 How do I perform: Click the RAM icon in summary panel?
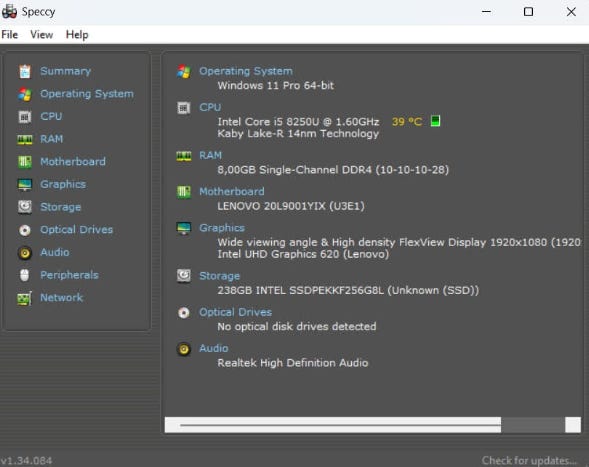pyautogui.click(x=184, y=156)
